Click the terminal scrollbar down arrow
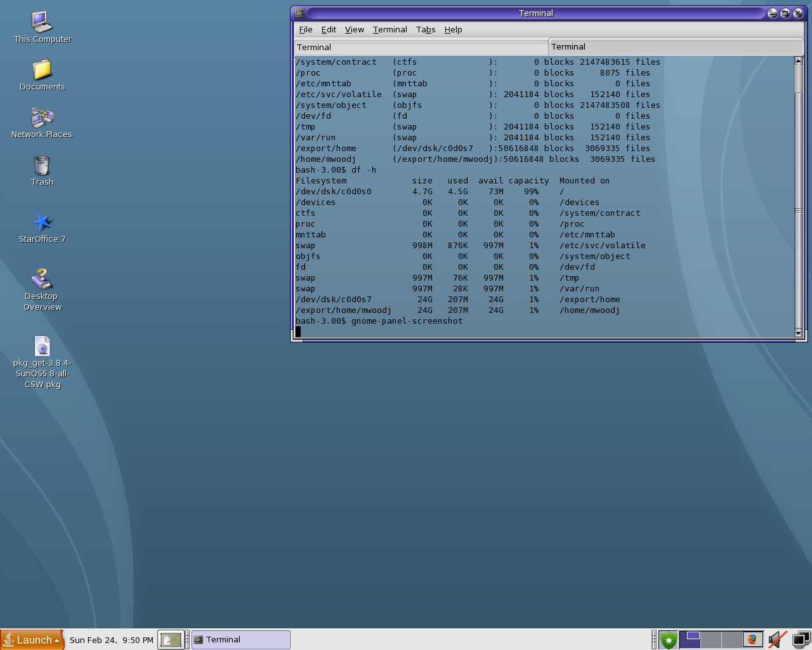The height and width of the screenshot is (650, 812). pyautogui.click(x=798, y=333)
